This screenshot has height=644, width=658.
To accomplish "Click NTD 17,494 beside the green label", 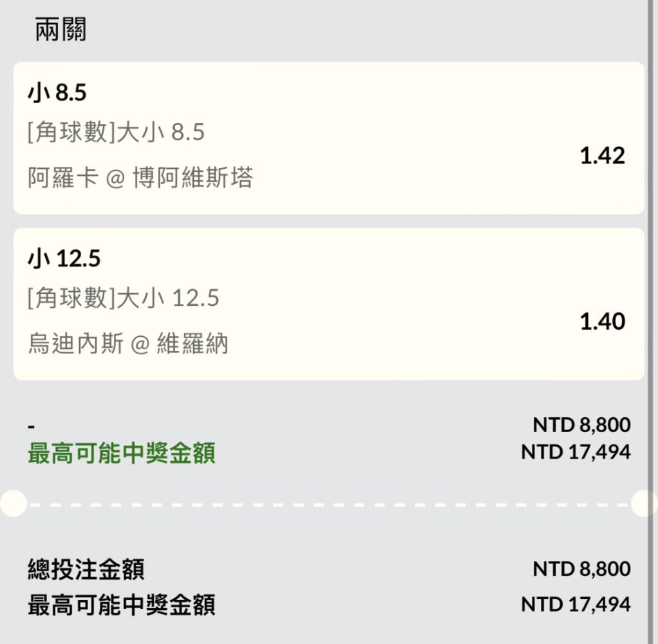I will click(x=576, y=452).
